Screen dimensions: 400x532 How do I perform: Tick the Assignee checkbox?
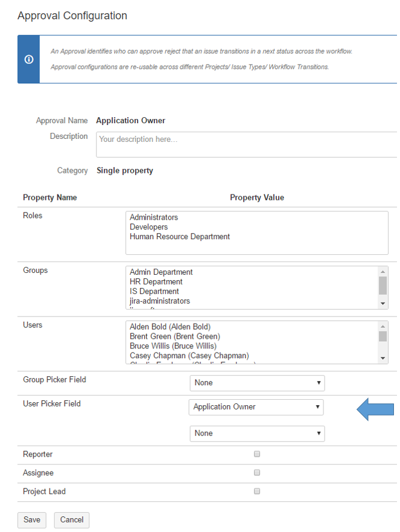[x=257, y=473]
